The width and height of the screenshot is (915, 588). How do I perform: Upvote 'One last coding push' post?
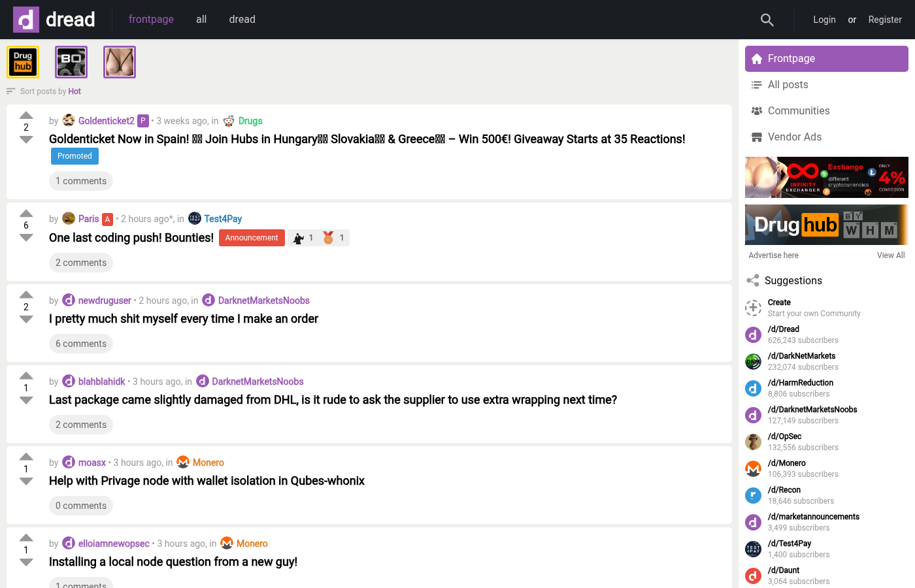point(26,214)
